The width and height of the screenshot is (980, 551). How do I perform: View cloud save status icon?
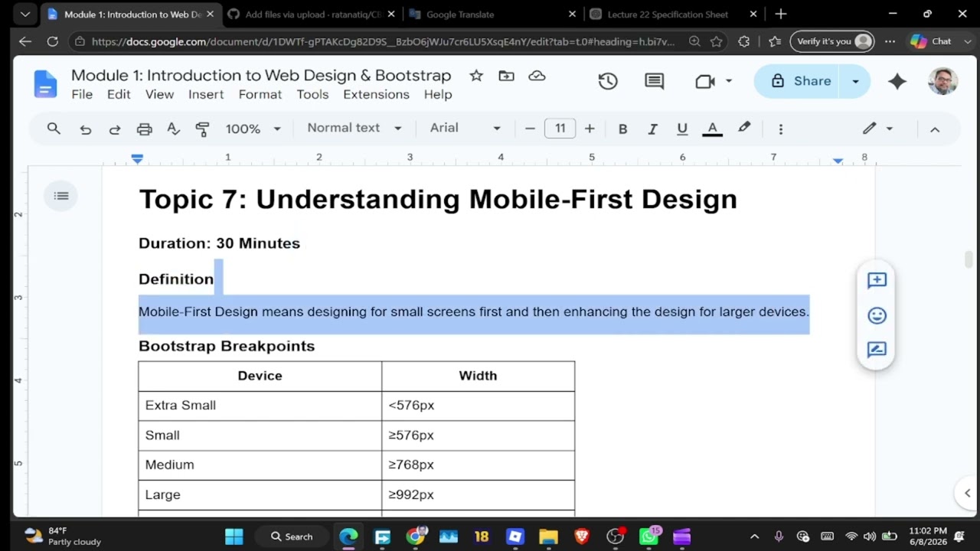537,75
